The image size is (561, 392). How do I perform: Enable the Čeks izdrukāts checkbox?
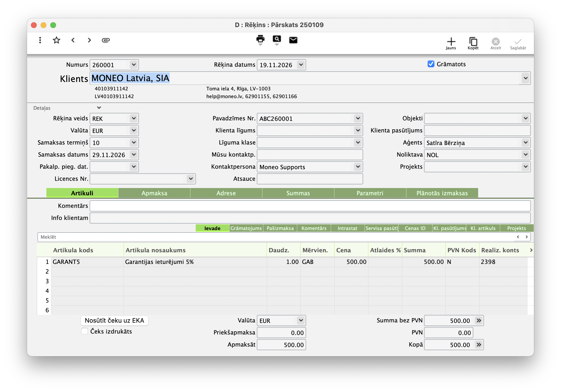(x=85, y=331)
